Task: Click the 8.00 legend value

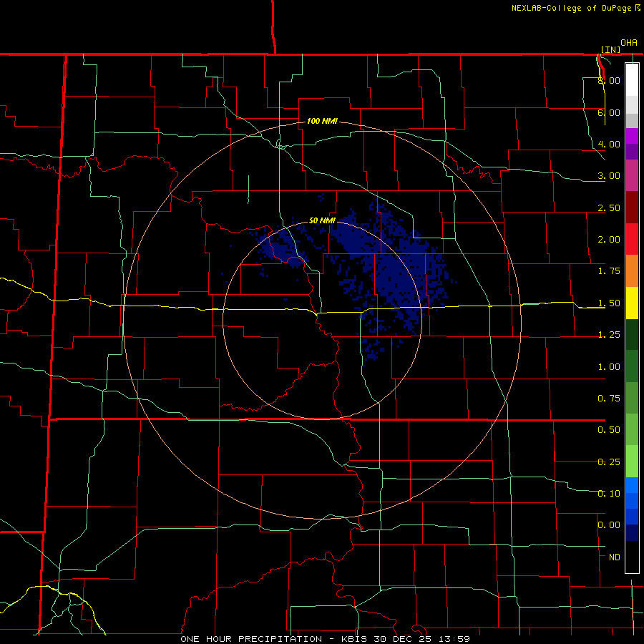Action: [609, 80]
